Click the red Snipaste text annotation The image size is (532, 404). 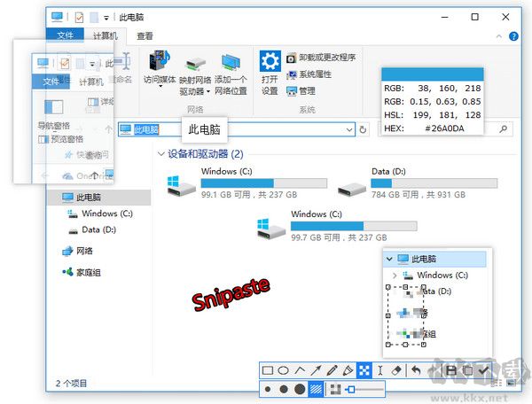(231, 294)
